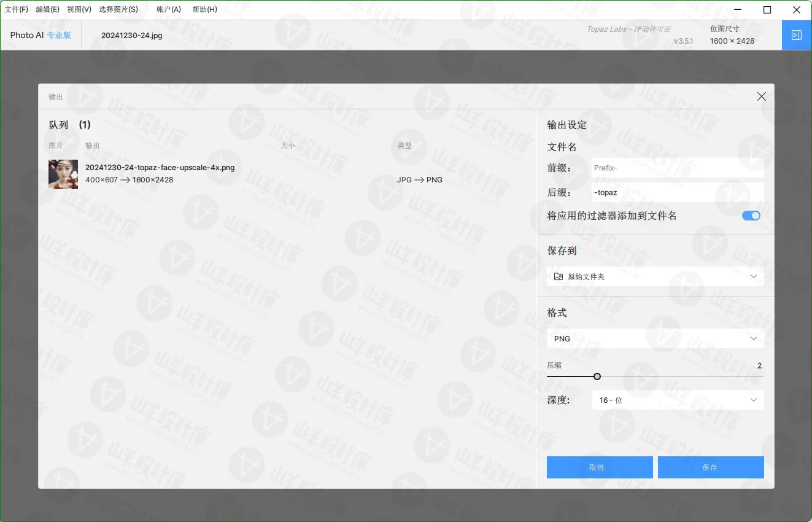
Task: Click the 压缩 compression slider handle
Action: pyautogui.click(x=597, y=376)
